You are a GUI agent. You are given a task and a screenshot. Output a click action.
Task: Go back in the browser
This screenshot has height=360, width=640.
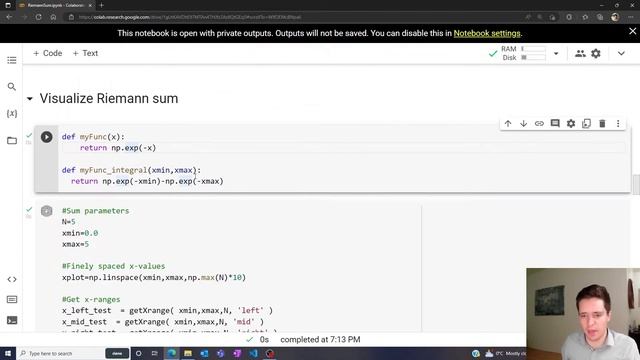point(9,17)
